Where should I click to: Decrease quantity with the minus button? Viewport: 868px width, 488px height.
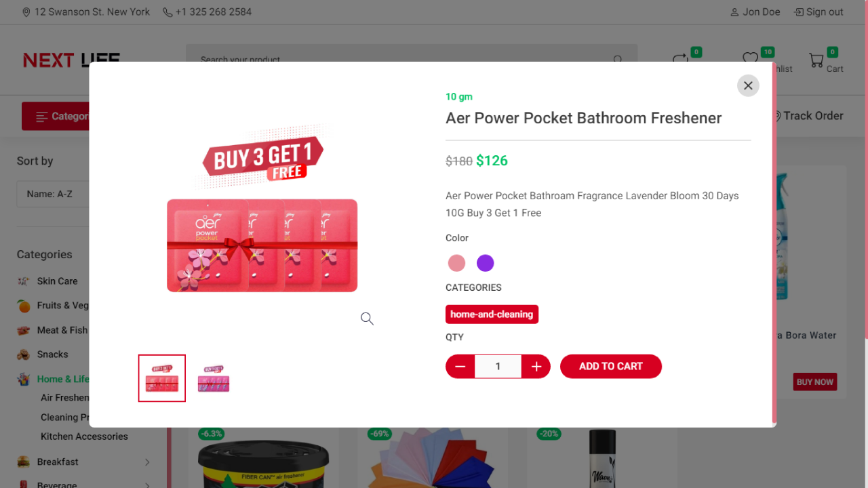point(460,367)
